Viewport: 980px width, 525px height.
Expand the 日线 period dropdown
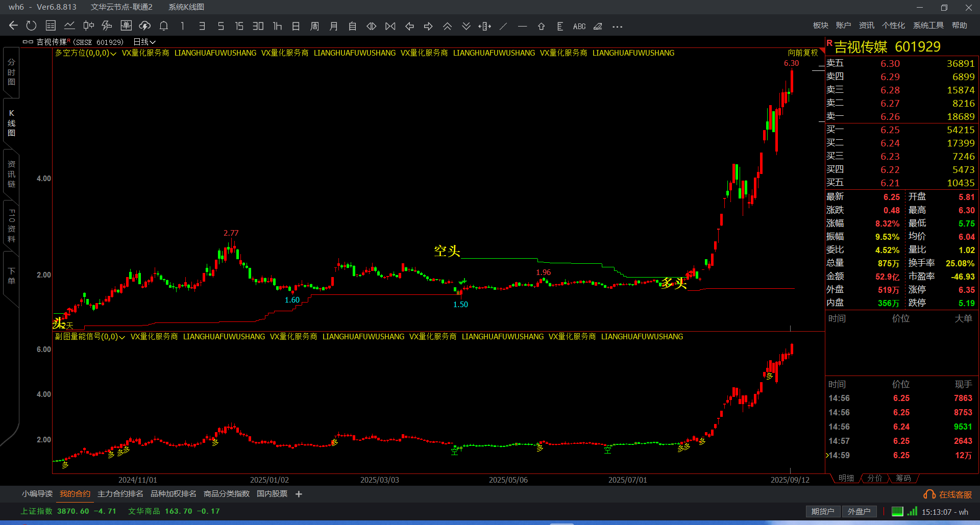point(144,42)
